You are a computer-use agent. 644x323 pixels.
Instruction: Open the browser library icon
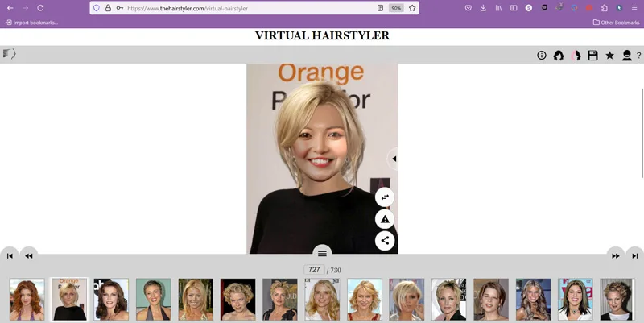coord(498,8)
